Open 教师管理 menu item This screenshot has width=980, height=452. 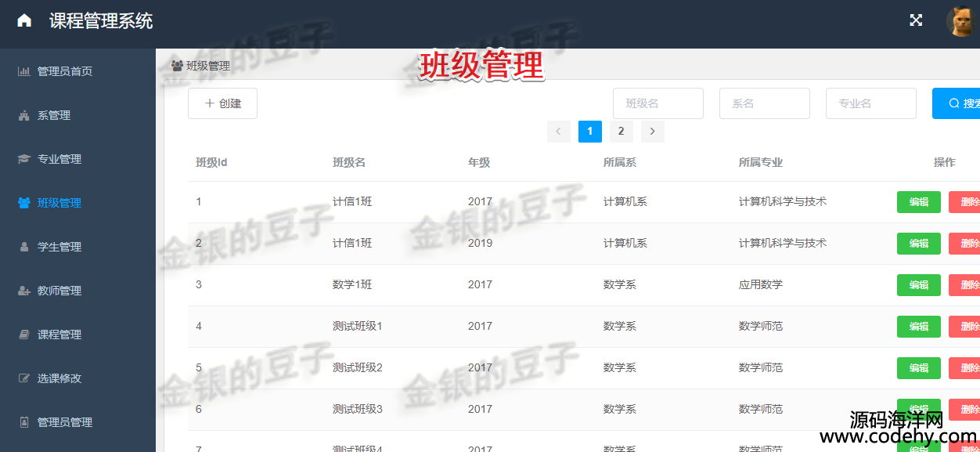(77, 291)
